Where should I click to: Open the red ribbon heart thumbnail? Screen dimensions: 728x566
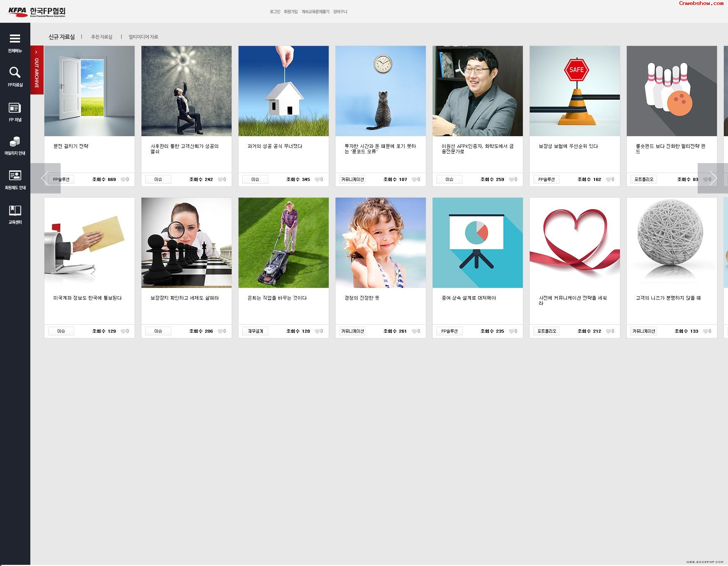pyautogui.click(x=575, y=243)
